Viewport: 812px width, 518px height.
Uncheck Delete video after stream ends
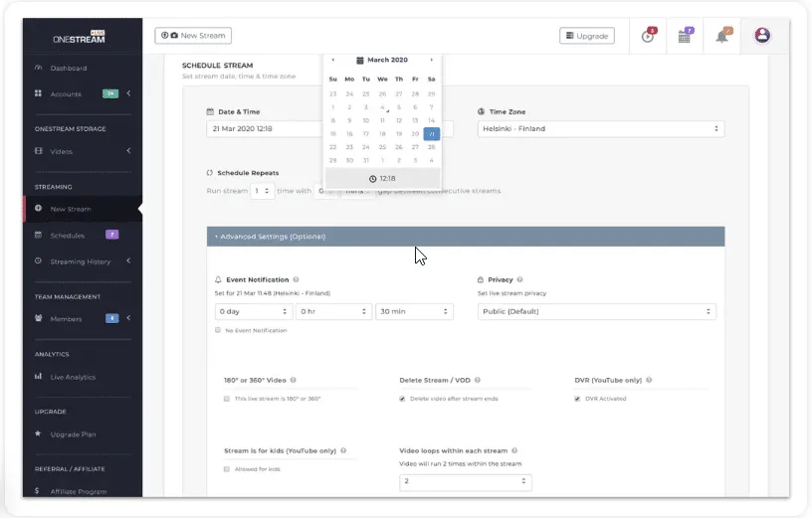click(402, 398)
